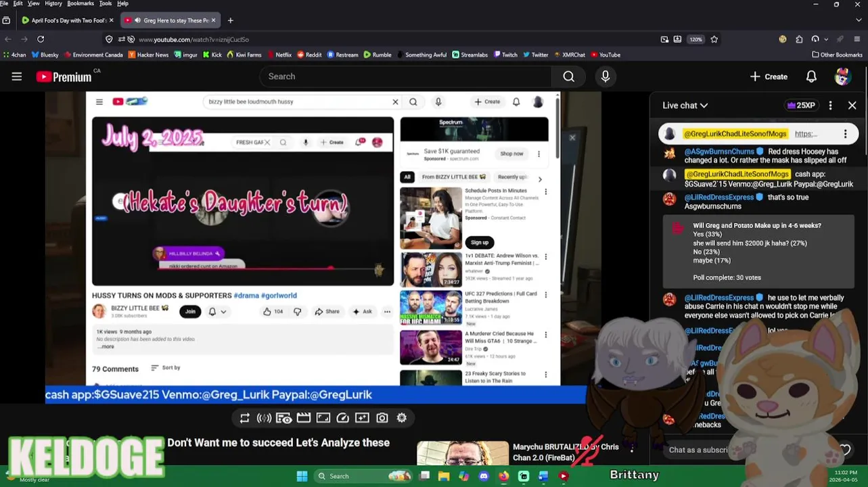Go back with the browser back arrow
Image resolution: width=868 pixels, height=487 pixels.
[7, 39]
